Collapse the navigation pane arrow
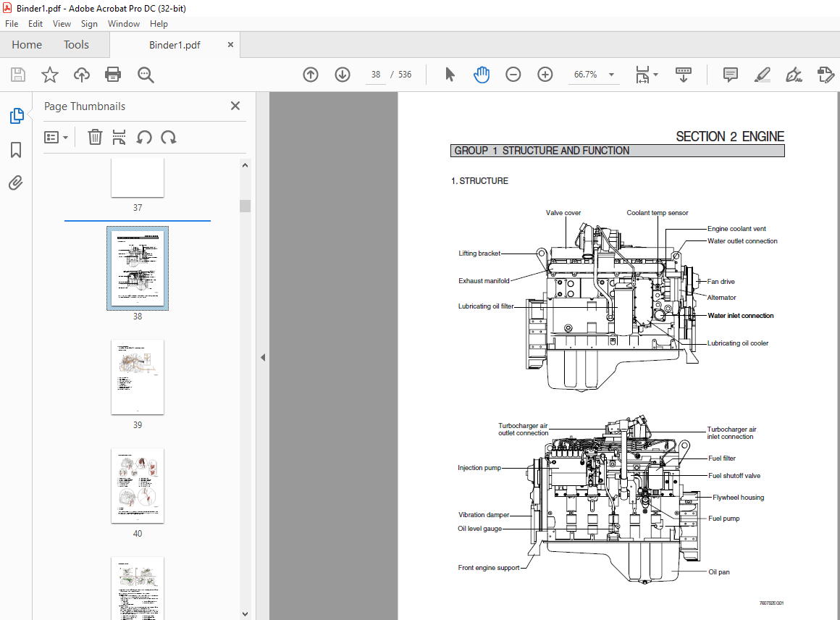Viewport: 840px width, 620px height. pos(262,357)
